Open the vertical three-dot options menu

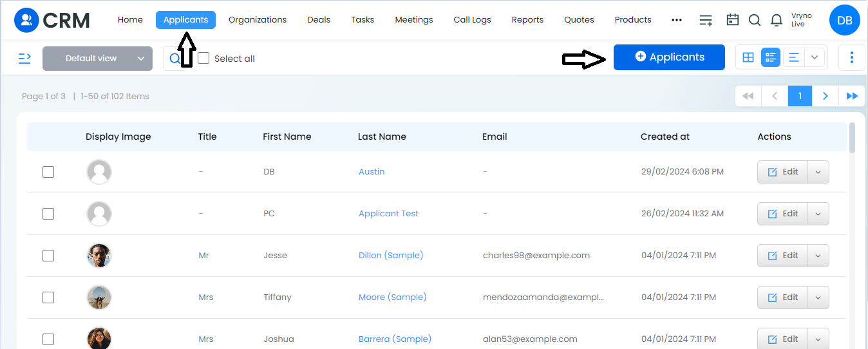(852, 57)
